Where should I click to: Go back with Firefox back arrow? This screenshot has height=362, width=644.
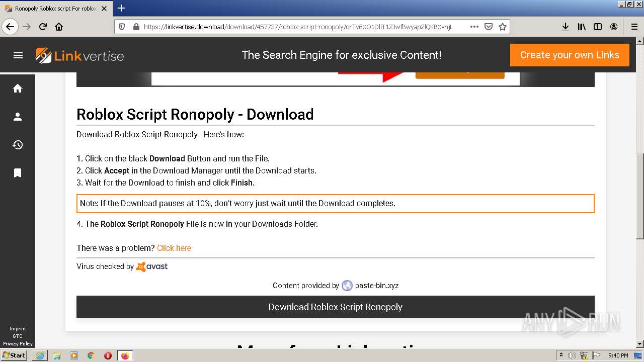pyautogui.click(x=10, y=27)
